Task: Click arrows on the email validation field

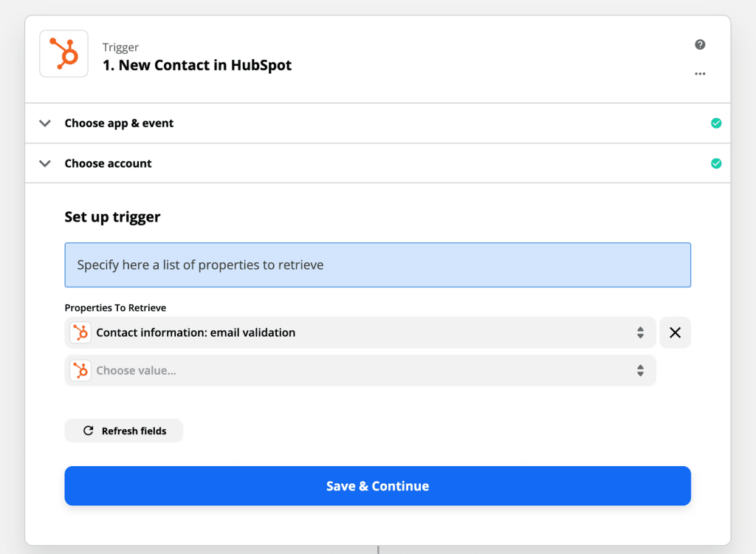Action: 640,332
